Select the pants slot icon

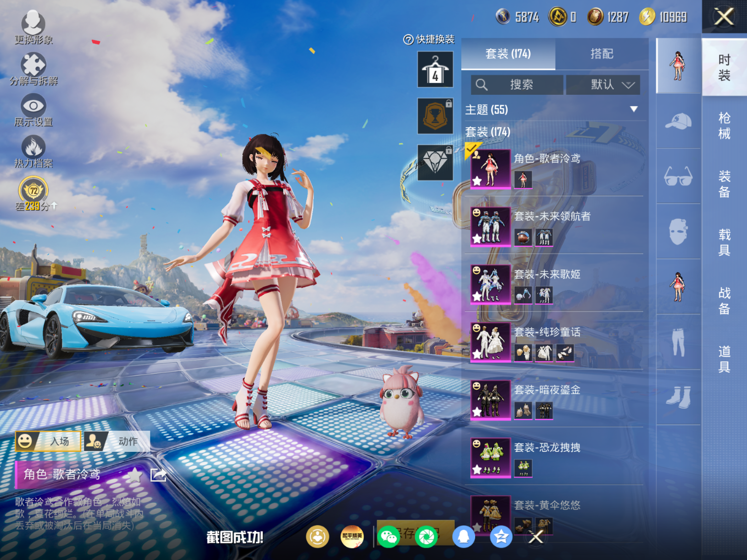(x=678, y=343)
